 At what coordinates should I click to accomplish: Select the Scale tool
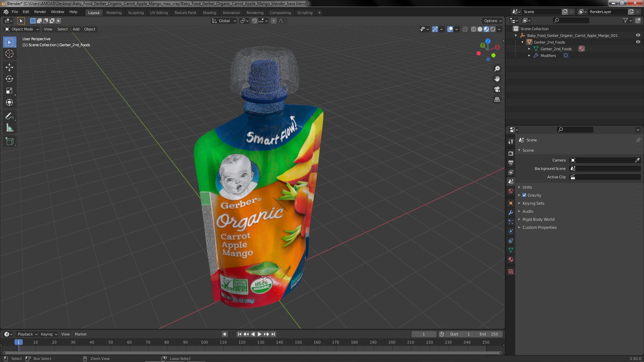9,91
